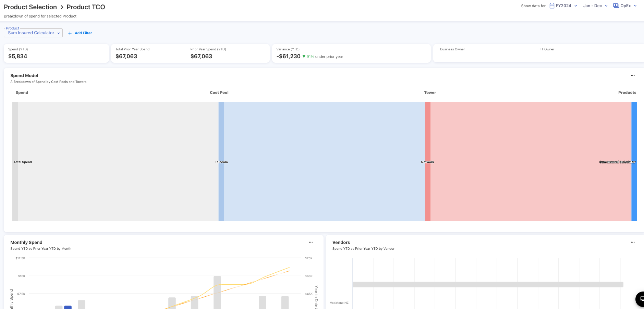This screenshot has width=644, height=309.
Task: Click the Vodafone NZ vendor bar
Action: (x=488, y=285)
